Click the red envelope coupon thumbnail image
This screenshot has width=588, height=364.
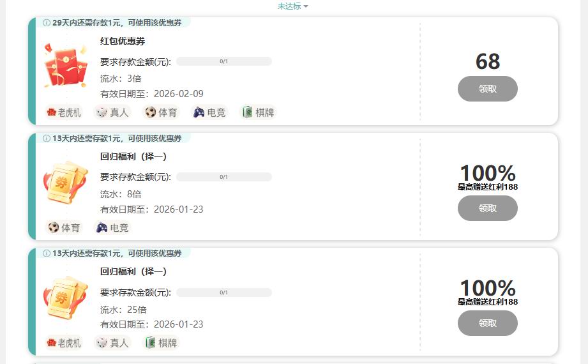coord(66,64)
